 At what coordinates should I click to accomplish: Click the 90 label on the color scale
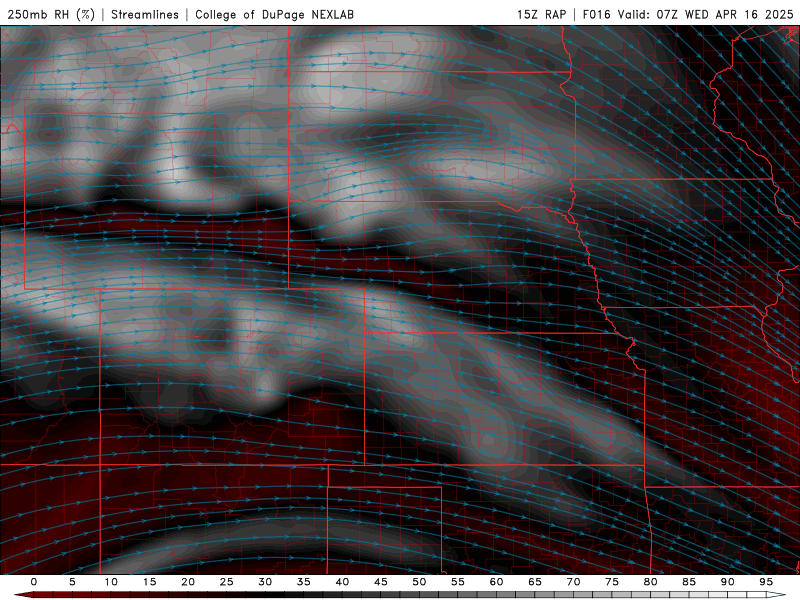pos(728,582)
